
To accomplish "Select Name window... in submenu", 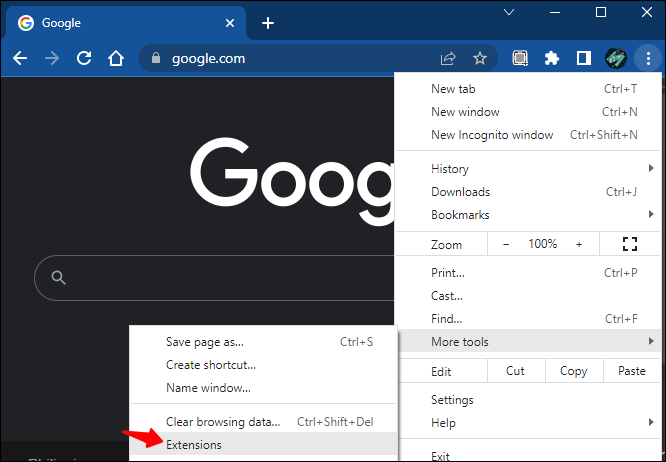I will pyautogui.click(x=263, y=388).
